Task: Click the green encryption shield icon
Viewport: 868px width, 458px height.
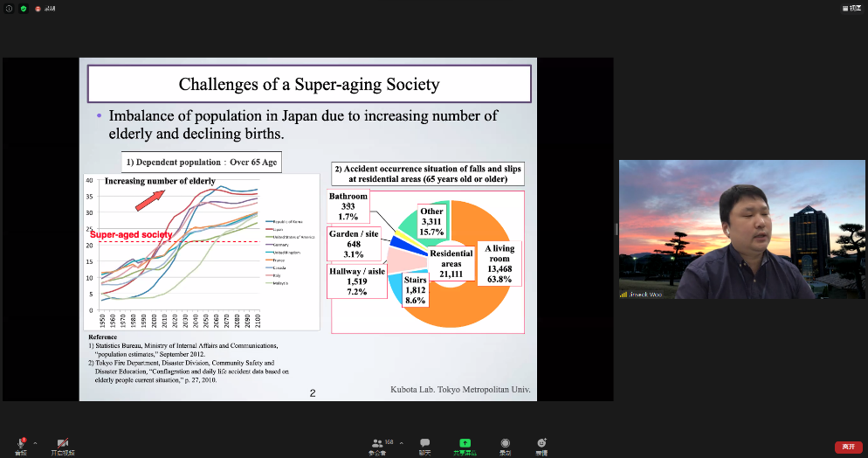Action: 23,8
